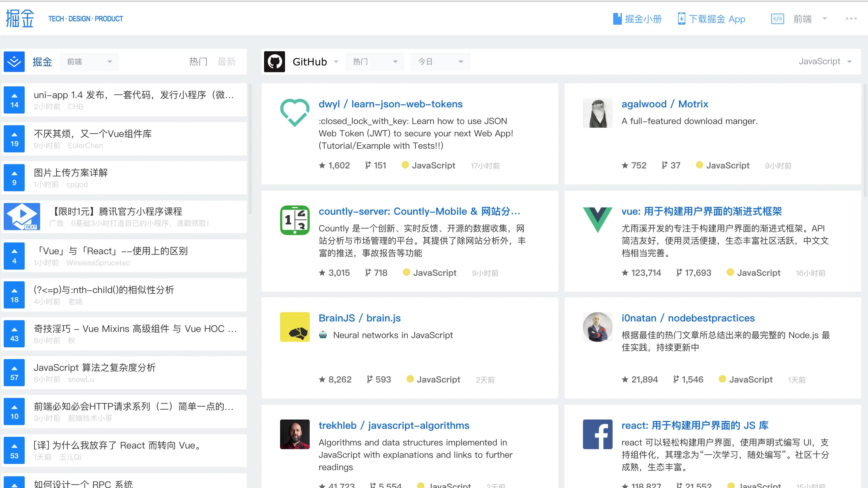868x488 pixels.
Task: Click the code bracket icon beside 前端
Action: pos(777,19)
